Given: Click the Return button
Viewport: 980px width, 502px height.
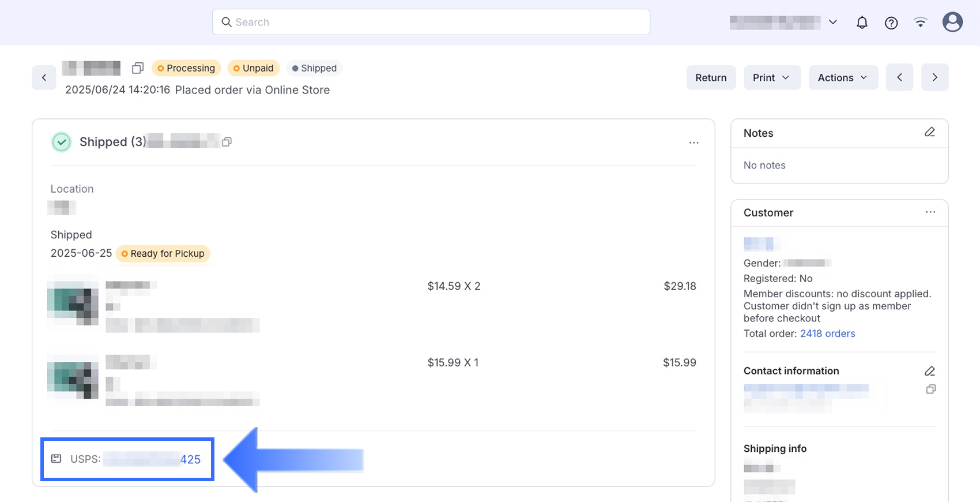Looking at the screenshot, I should pyautogui.click(x=711, y=77).
